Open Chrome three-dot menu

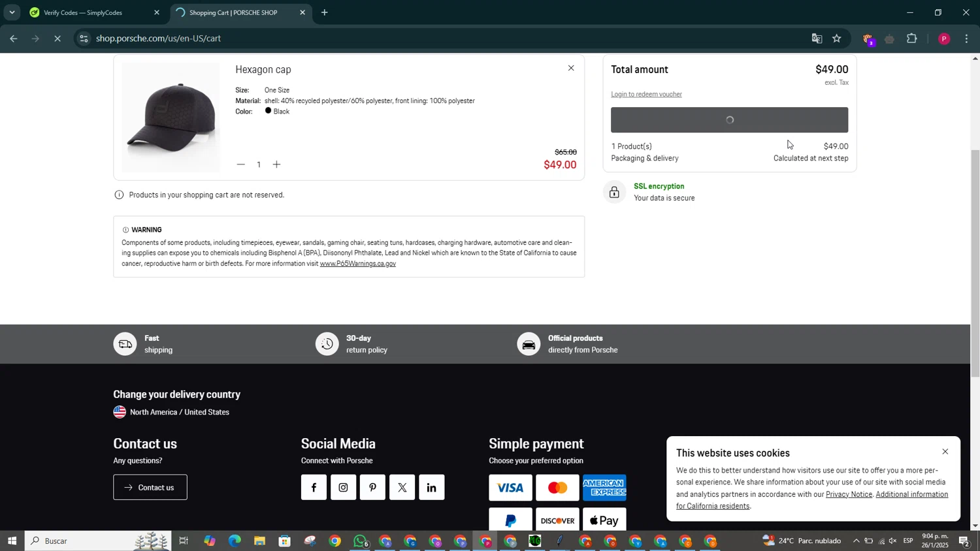(x=967, y=39)
